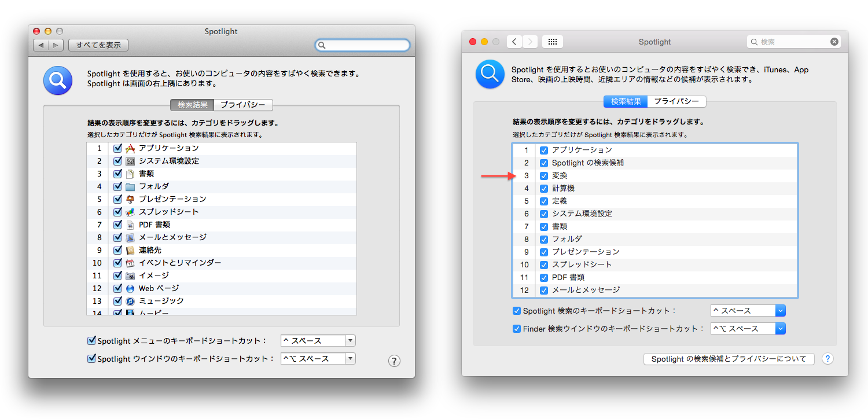
Task: Select the フォルダ folder icon in left window
Action: pos(130,187)
